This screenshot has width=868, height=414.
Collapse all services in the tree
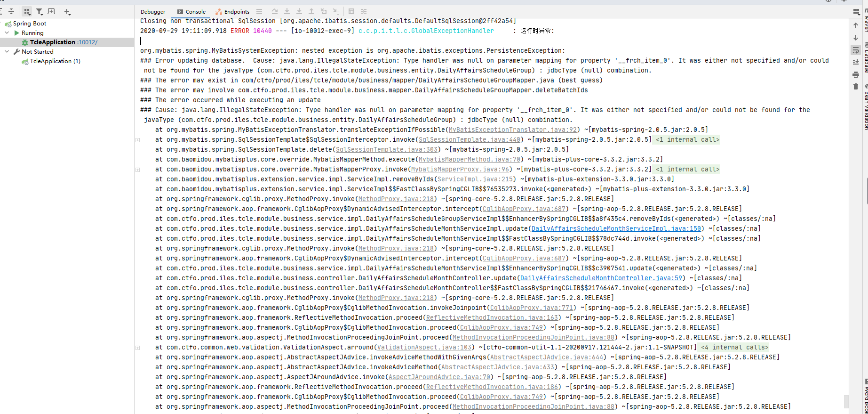tap(11, 11)
